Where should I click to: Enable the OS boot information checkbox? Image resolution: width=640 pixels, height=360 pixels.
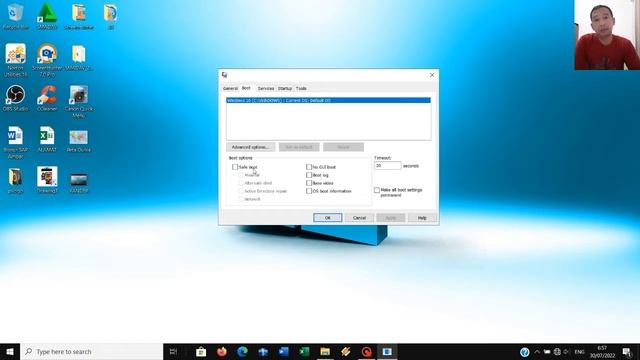pos(309,191)
